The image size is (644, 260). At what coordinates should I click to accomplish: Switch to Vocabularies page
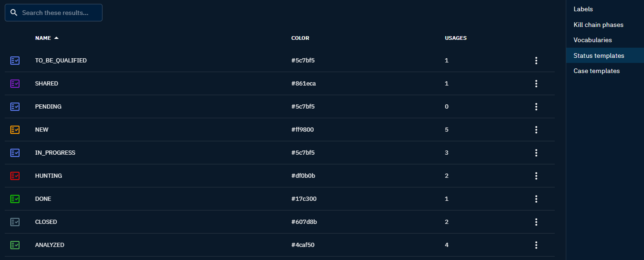point(592,40)
